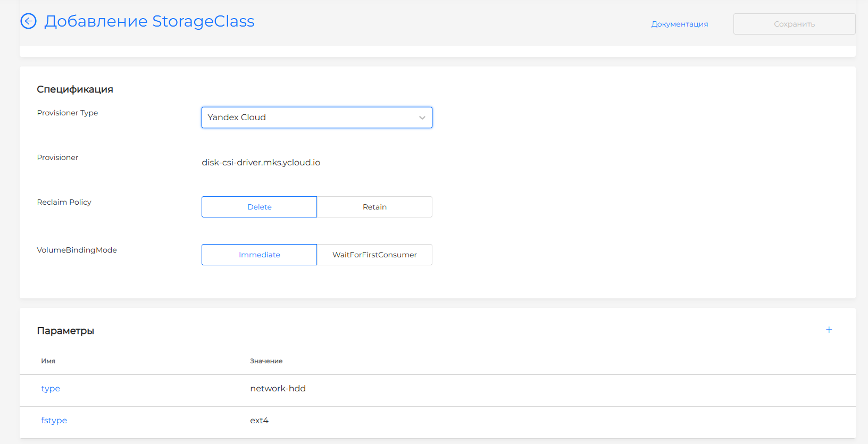The height and width of the screenshot is (444, 868).
Task: Choose WaitForFirstConsumer binding mode
Action: [x=374, y=255]
